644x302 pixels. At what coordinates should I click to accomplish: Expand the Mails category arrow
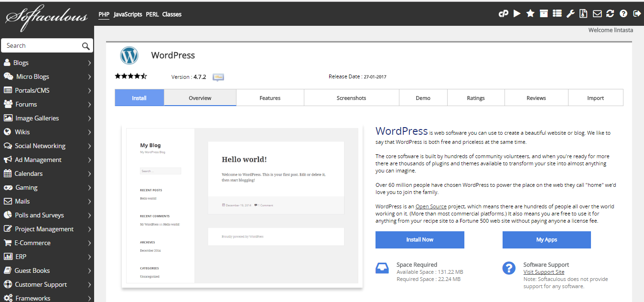coord(89,201)
